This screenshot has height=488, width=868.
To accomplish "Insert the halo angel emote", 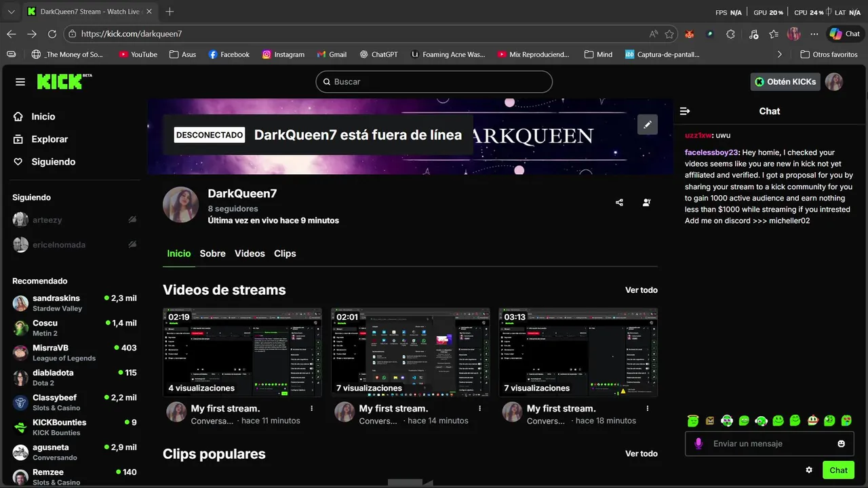I will (693, 421).
